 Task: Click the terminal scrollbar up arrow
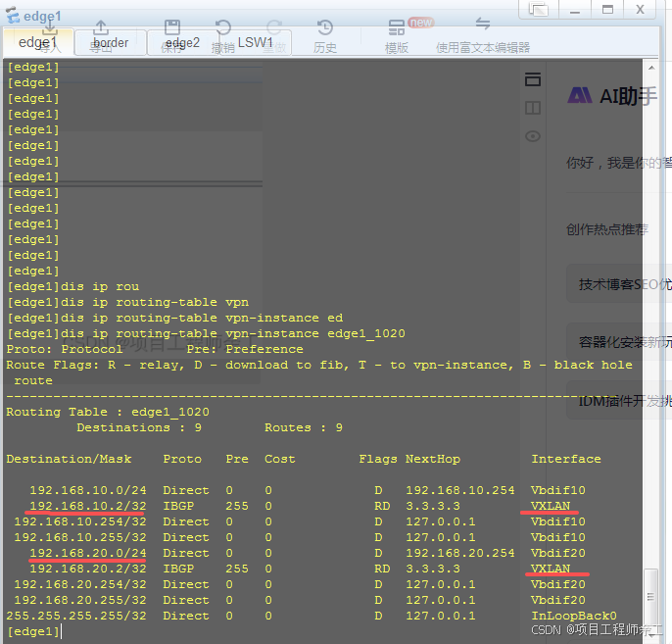tap(651, 68)
